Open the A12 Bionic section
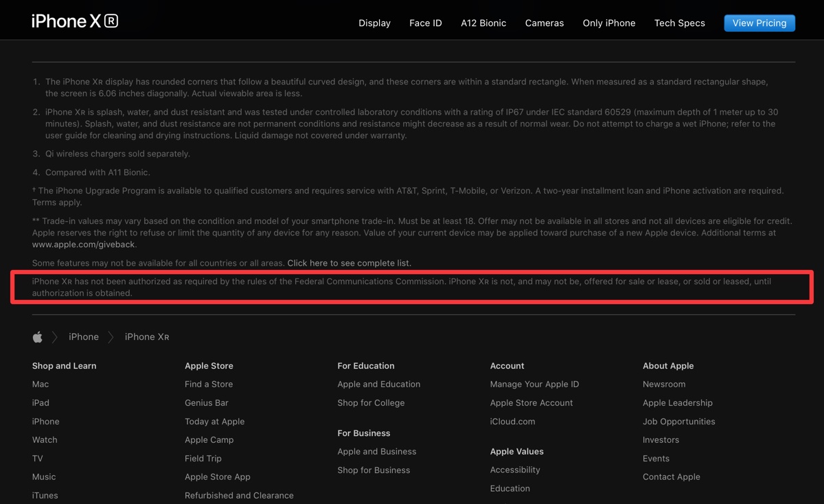Viewport: 824px width, 504px height. (x=483, y=23)
